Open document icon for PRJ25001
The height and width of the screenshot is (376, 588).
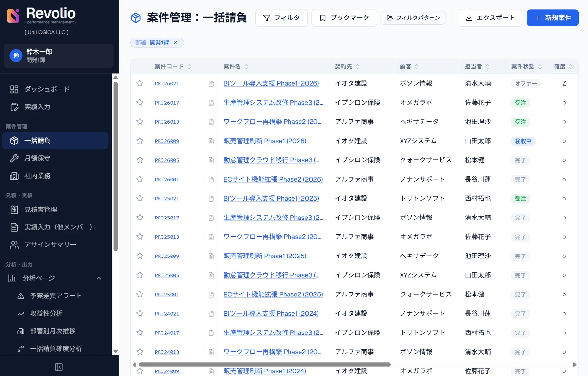click(x=211, y=295)
